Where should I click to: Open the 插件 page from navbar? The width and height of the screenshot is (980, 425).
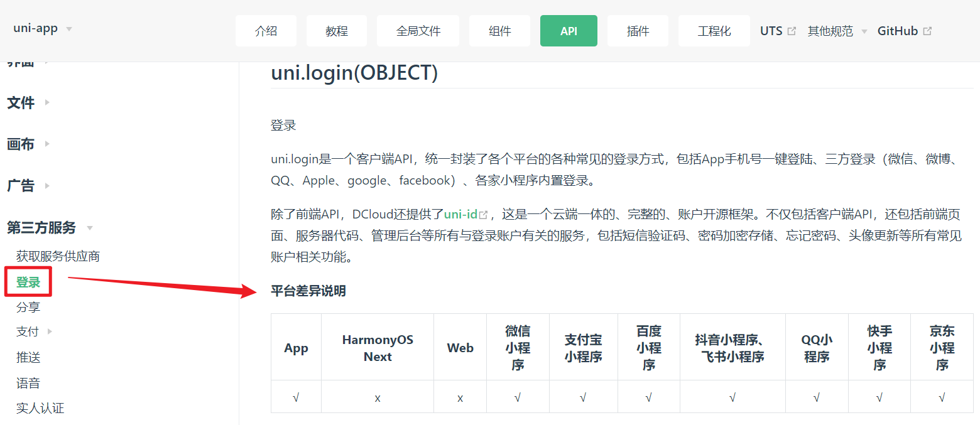coord(638,30)
